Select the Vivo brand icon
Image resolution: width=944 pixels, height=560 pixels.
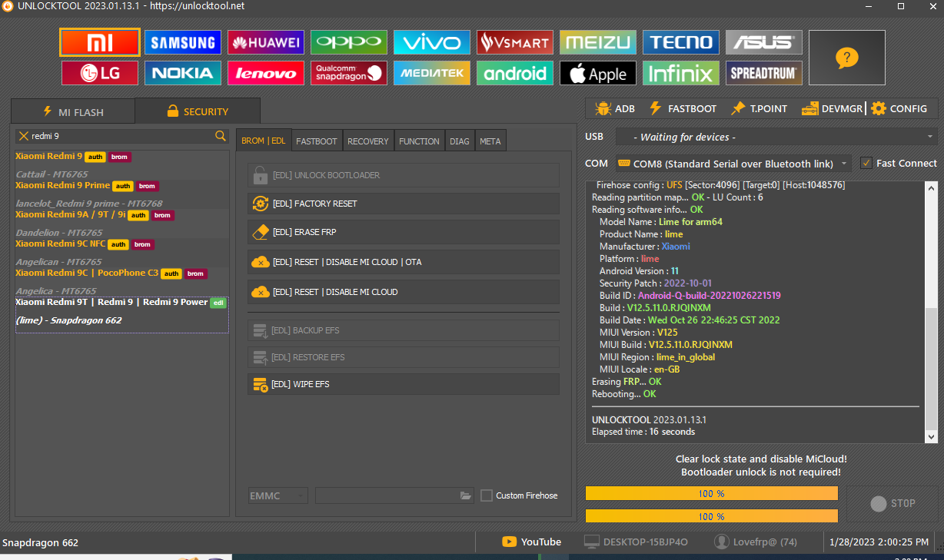click(x=432, y=42)
